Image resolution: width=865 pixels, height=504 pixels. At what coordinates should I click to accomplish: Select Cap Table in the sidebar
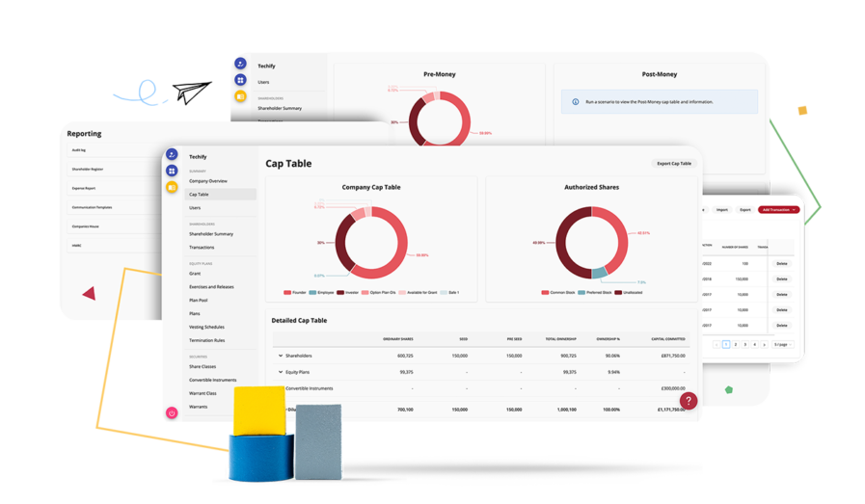tap(221, 194)
